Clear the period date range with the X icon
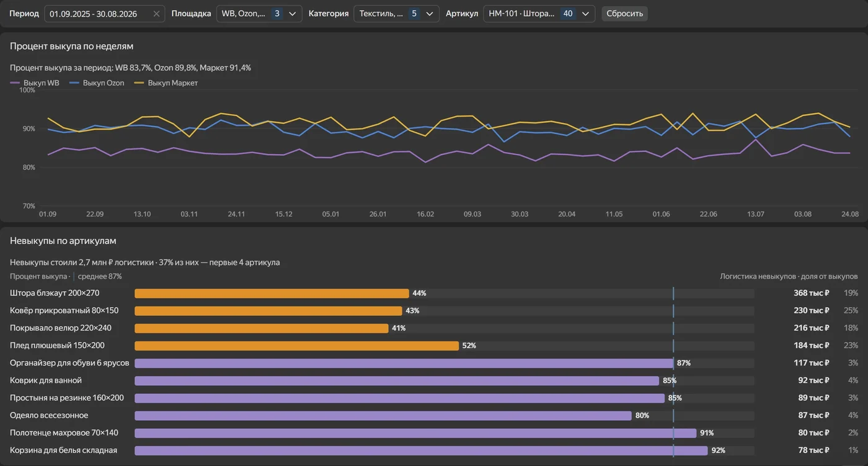This screenshot has height=466, width=868. [156, 14]
